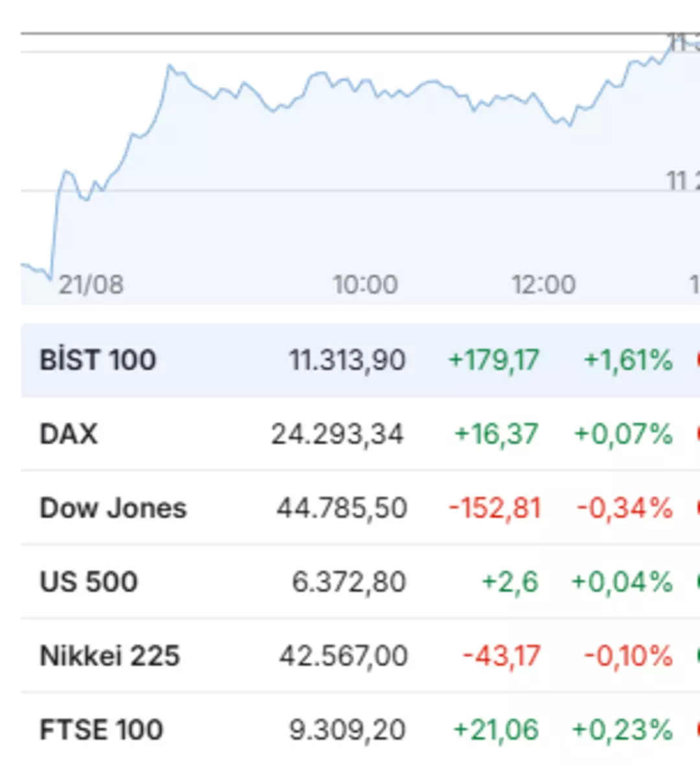
Task: Click the DAX index name
Action: tap(69, 434)
